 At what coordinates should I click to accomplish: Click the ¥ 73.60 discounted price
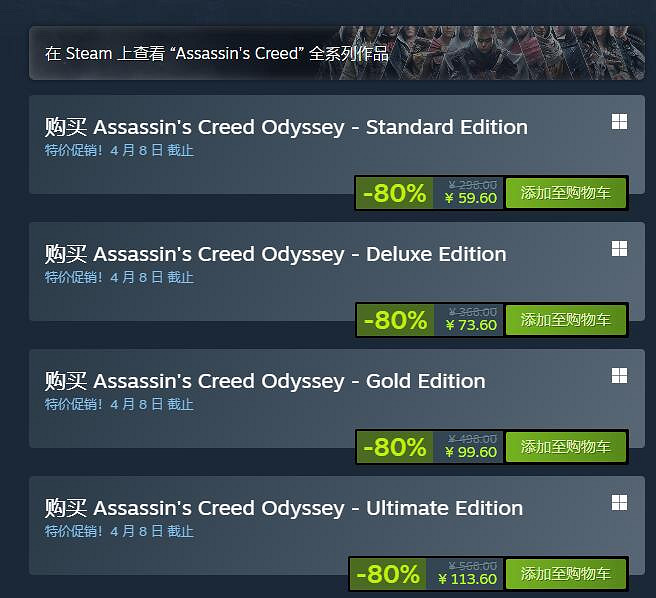(x=471, y=325)
